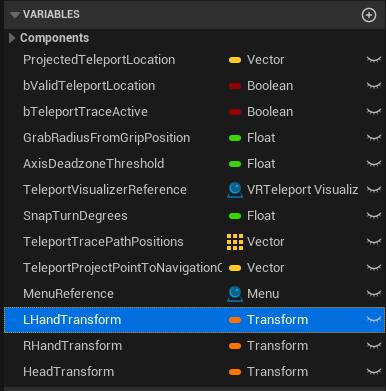Click the VARIABLES header label
Image resolution: width=386 pixels, height=391 pixels.
coord(51,14)
